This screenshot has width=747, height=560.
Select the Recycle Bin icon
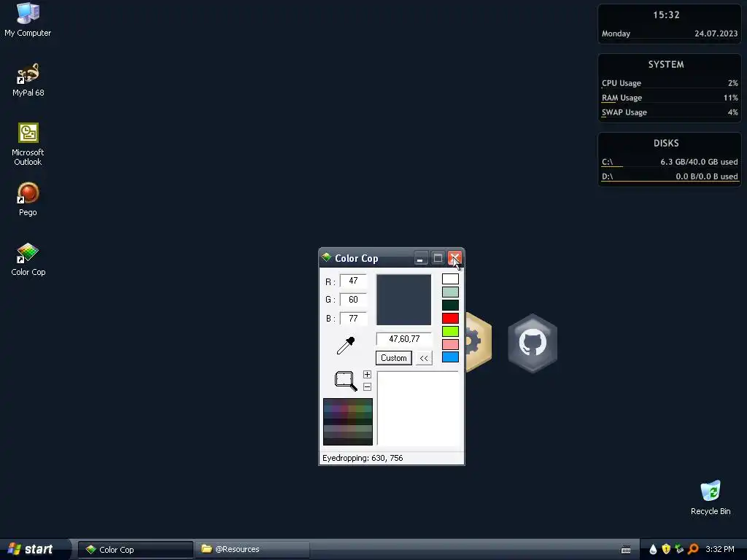tap(711, 497)
